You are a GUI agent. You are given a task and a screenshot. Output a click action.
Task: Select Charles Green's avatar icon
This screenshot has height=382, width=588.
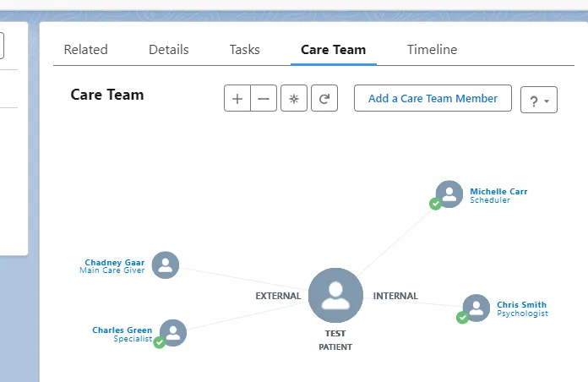point(173,333)
